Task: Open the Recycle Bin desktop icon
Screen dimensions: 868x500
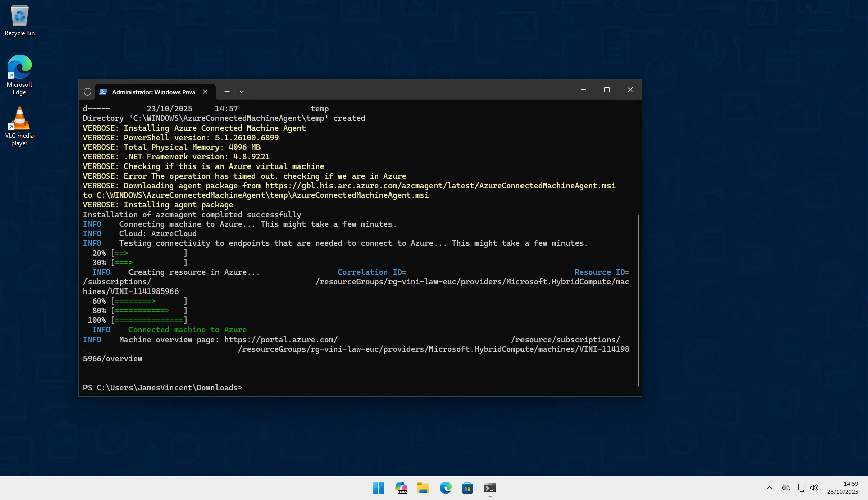Action: click(x=20, y=21)
